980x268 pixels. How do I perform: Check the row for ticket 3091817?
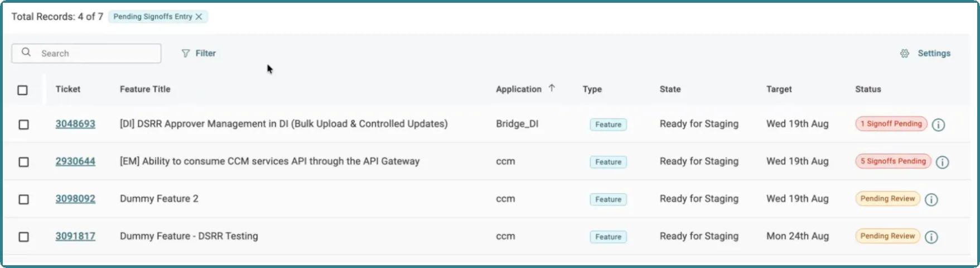[x=23, y=237]
